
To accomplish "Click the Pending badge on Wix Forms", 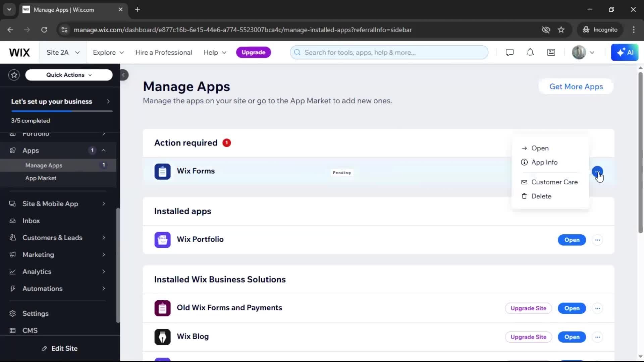I will point(342,173).
